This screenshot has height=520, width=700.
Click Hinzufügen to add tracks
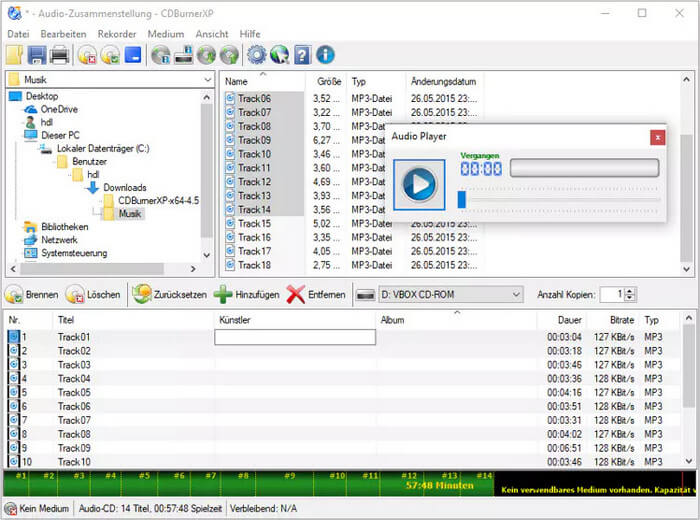(x=246, y=295)
